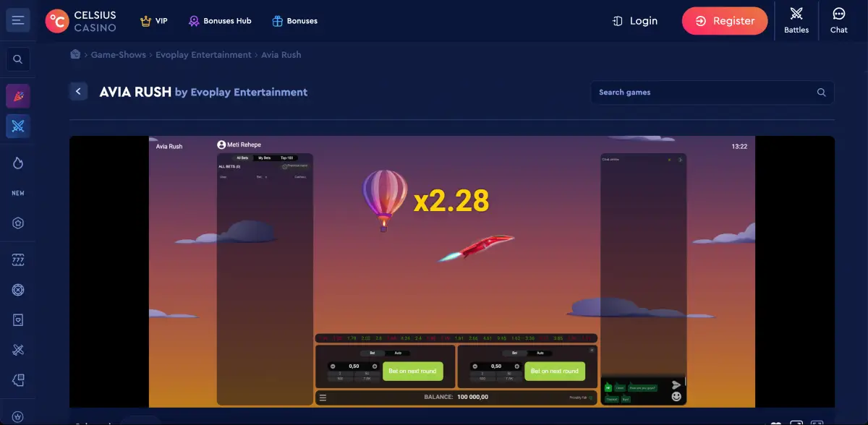Viewport: 868px width, 425px height.
Task: Select the crossed swords icon highlighted in the sidebar
Action: [18, 126]
